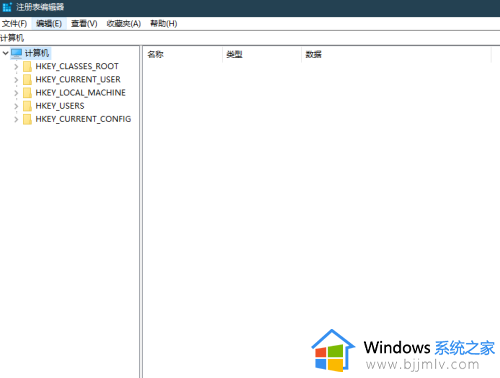The height and width of the screenshot is (378, 500).
Task: Select HKEY_CURRENT_USER text in tree
Action: [x=78, y=80]
